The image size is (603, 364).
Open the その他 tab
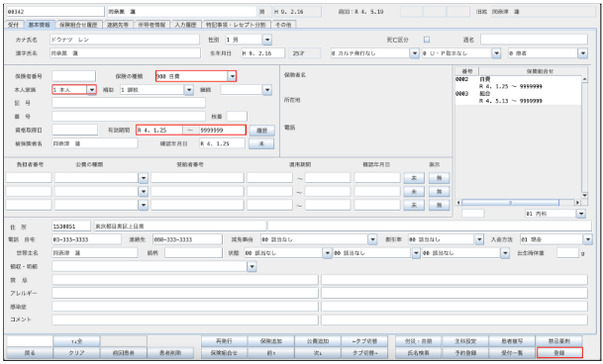[x=283, y=25]
